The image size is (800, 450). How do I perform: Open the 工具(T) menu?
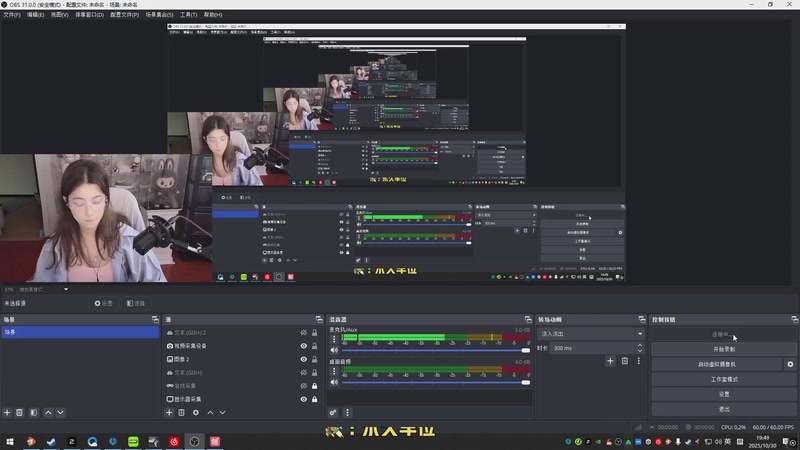(x=188, y=15)
